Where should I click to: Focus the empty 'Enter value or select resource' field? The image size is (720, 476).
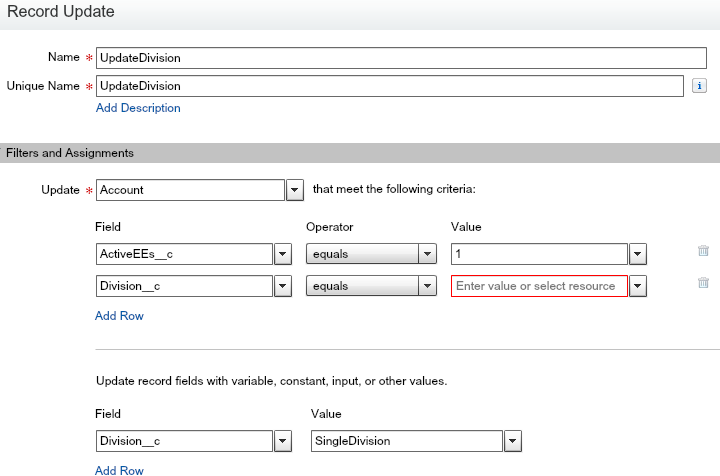click(x=539, y=286)
